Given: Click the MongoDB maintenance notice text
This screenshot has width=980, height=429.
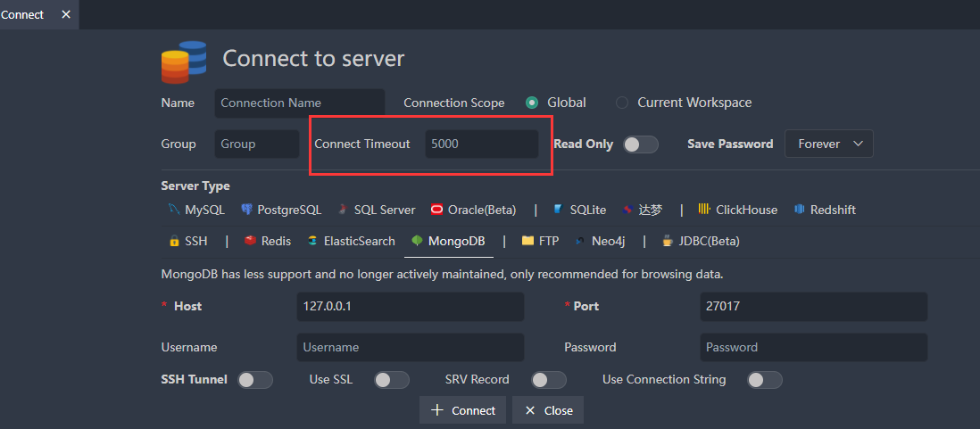Looking at the screenshot, I should 442,274.
